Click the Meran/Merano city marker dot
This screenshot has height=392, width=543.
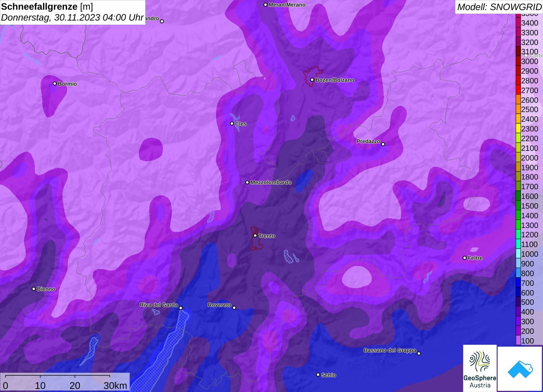(265, 5)
